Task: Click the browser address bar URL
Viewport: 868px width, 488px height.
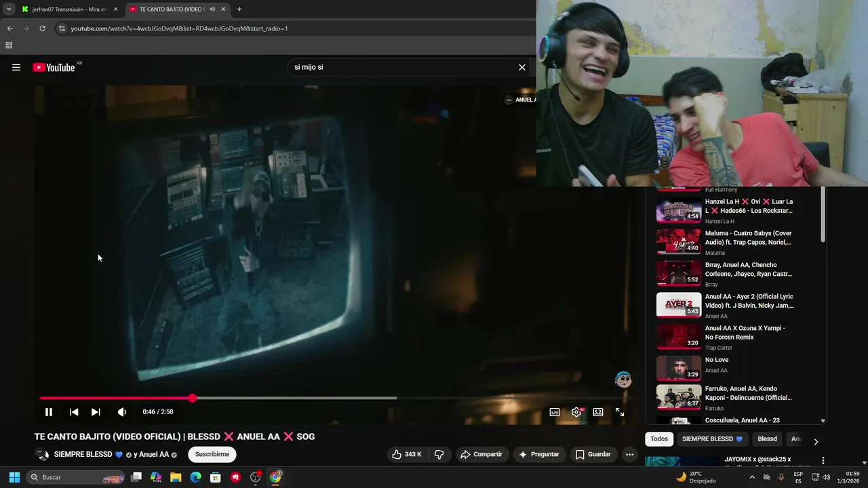Action: tap(179, 28)
